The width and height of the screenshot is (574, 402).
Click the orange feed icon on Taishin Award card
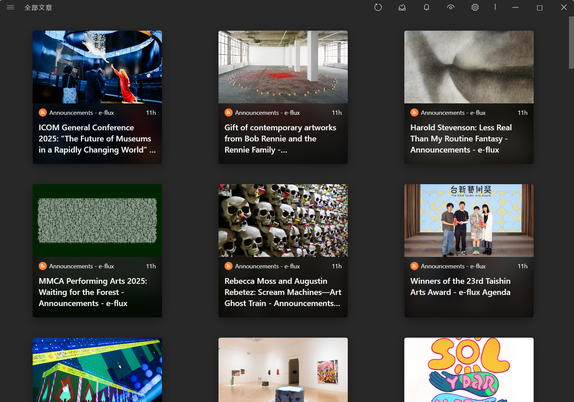click(x=414, y=266)
